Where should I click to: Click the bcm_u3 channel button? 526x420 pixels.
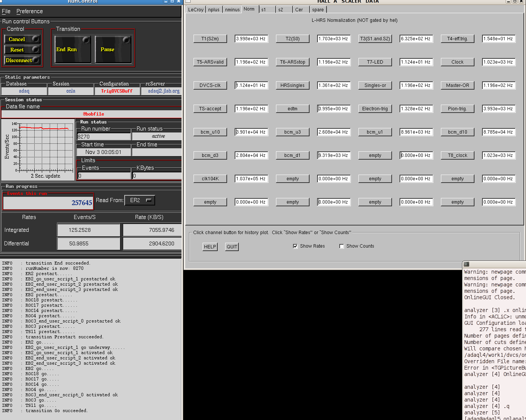[293, 132]
